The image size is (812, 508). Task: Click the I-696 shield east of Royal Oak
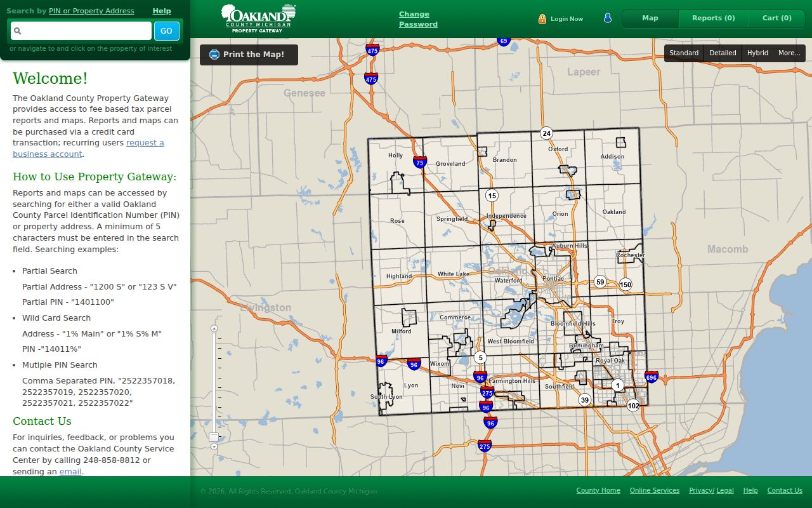pyautogui.click(x=652, y=377)
